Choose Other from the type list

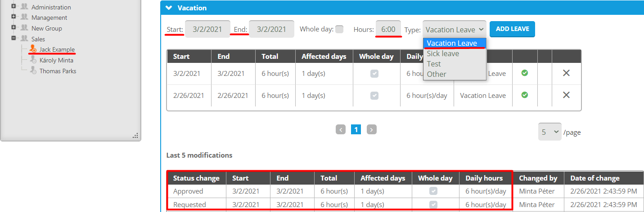[436, 74]
